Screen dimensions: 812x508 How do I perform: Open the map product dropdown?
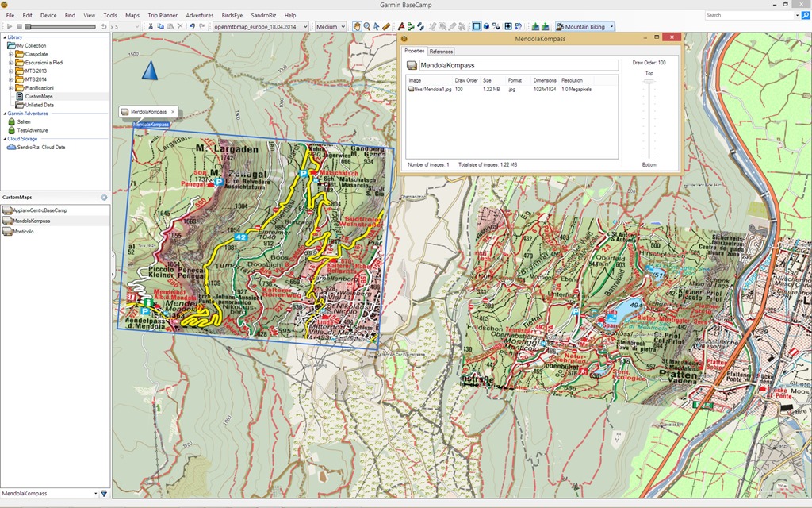(261, 26)
